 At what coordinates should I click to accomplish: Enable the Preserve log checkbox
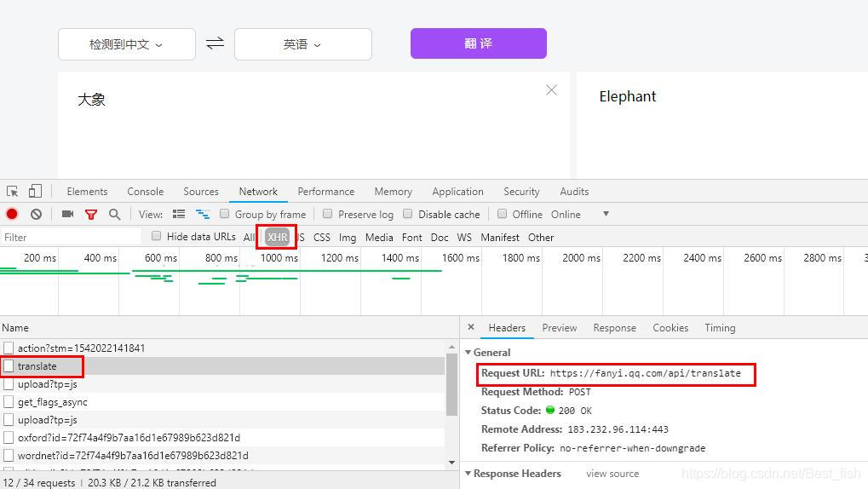(328, 214)
